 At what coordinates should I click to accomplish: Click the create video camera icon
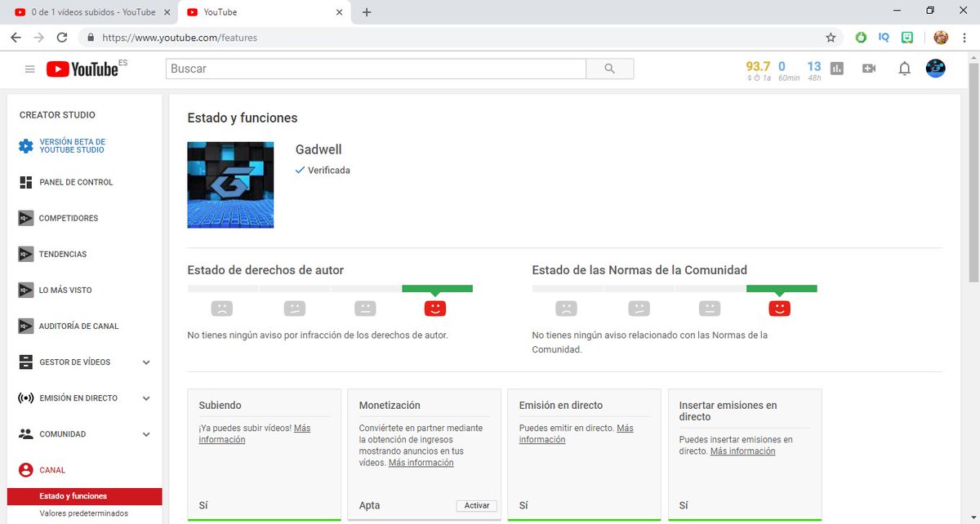[x=869, y=69]
